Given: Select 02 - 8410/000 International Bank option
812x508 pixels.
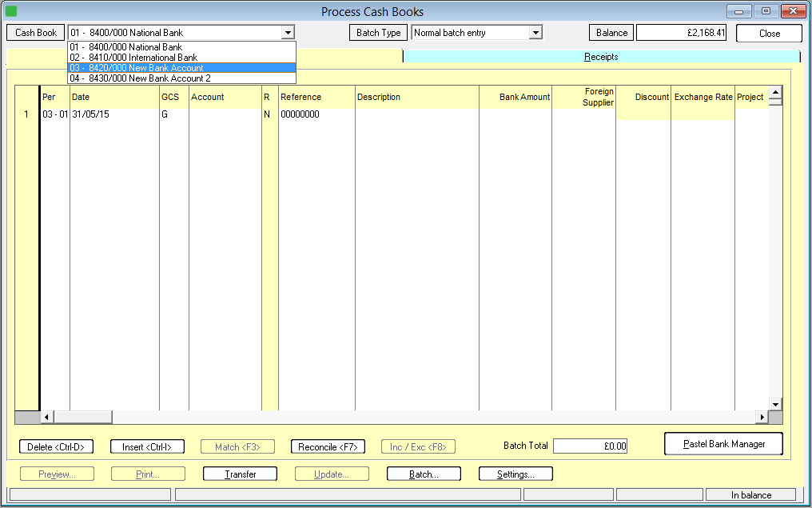Looking at the screenshot, I should [x=181, y=58].
